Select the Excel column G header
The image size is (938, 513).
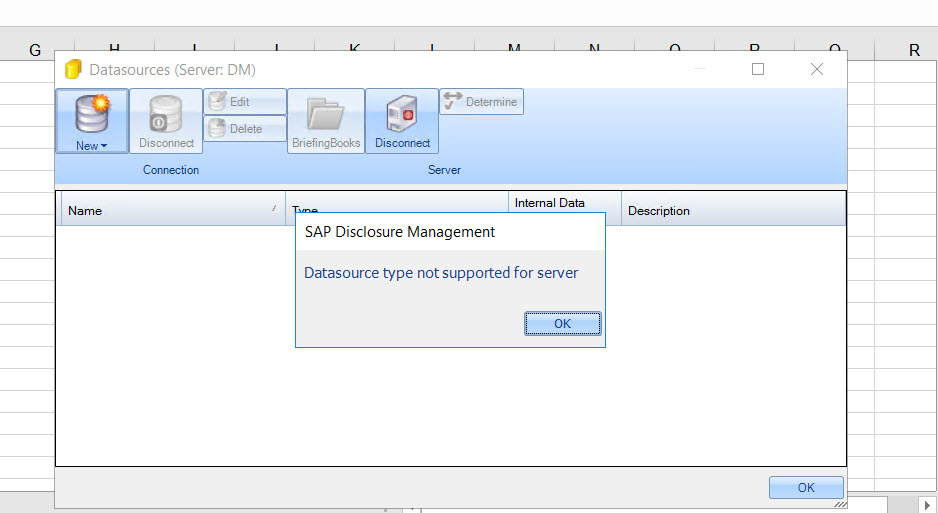pos(35,50)
